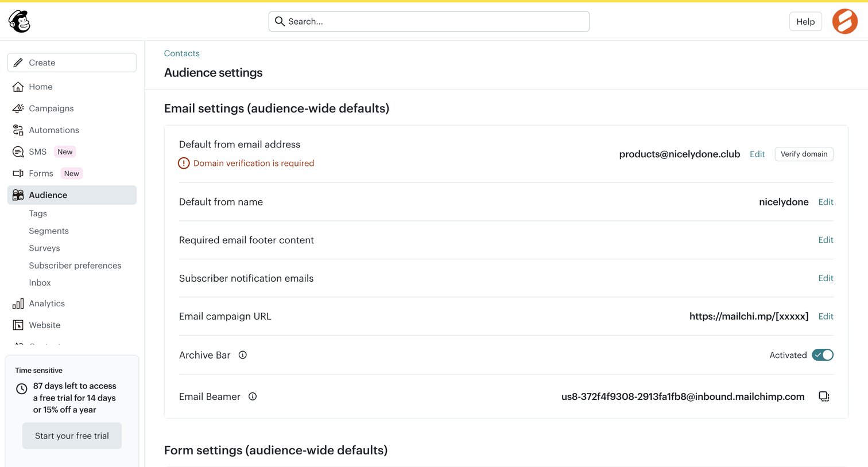Click the New badge beside SMS
The height and width of the screenshot is (467, 868).
point(65,152)
